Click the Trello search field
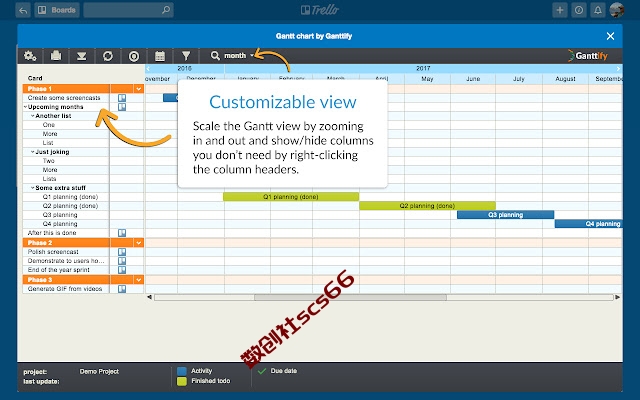Image resolution: width=640 pixels, height=400 pixels. [x=129, y=10]
